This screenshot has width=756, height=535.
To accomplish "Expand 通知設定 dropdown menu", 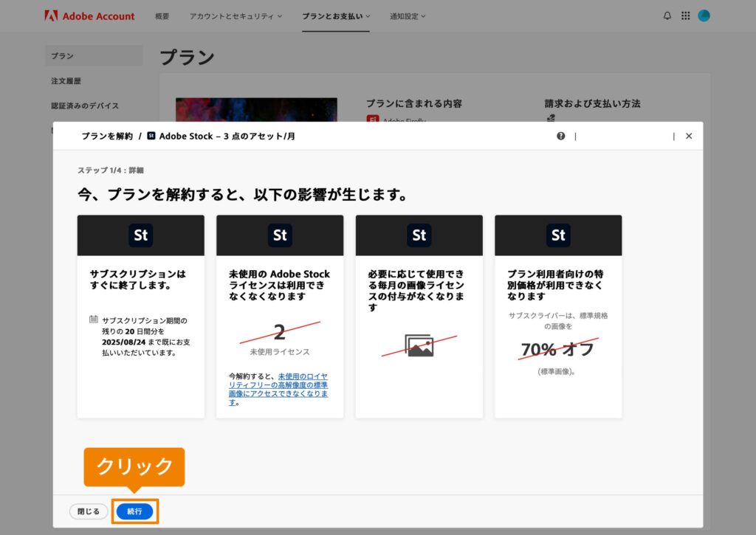I will click(408, 16).
